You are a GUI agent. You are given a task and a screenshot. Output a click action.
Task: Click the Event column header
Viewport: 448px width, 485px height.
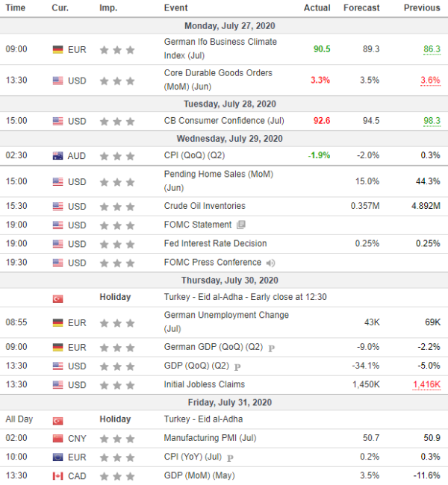point(175,7)
